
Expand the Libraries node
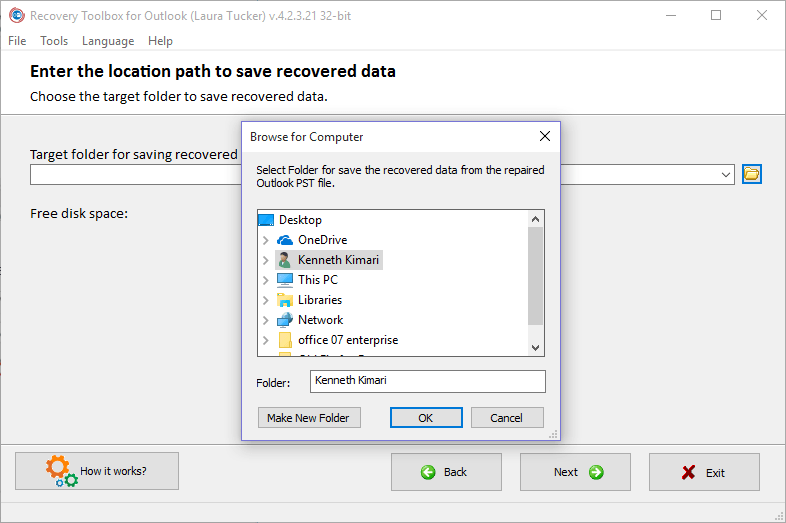click(266, 300)
